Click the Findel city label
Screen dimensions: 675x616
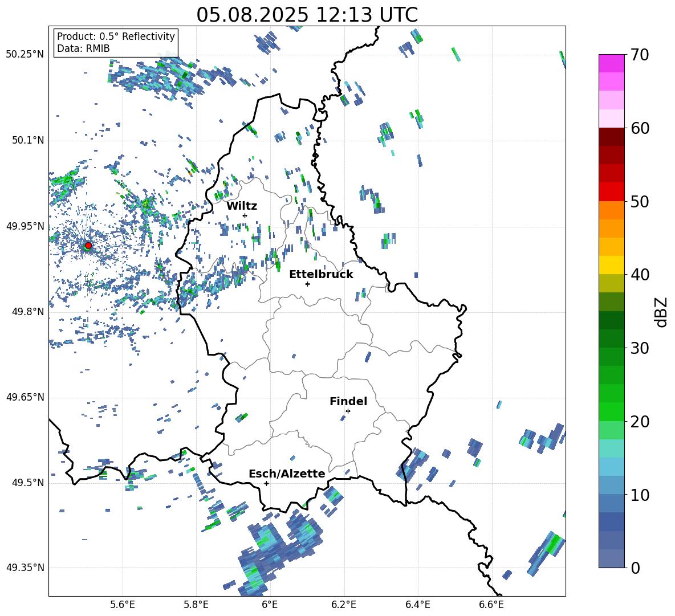348,401
